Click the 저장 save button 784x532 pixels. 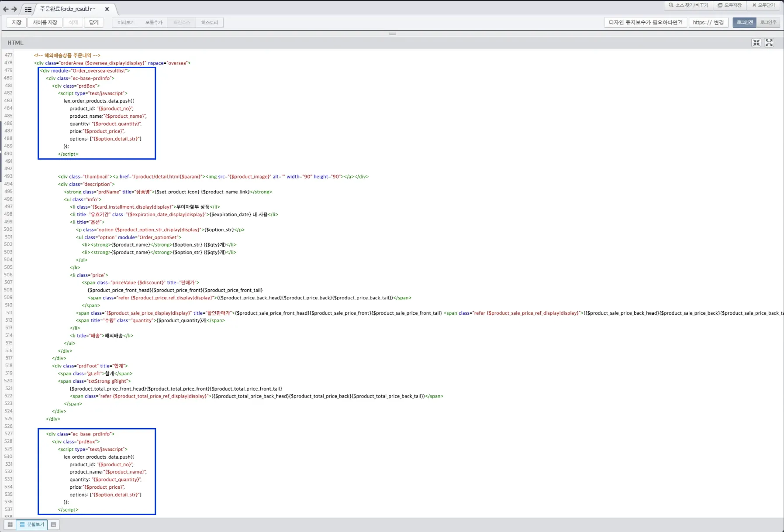17,22
